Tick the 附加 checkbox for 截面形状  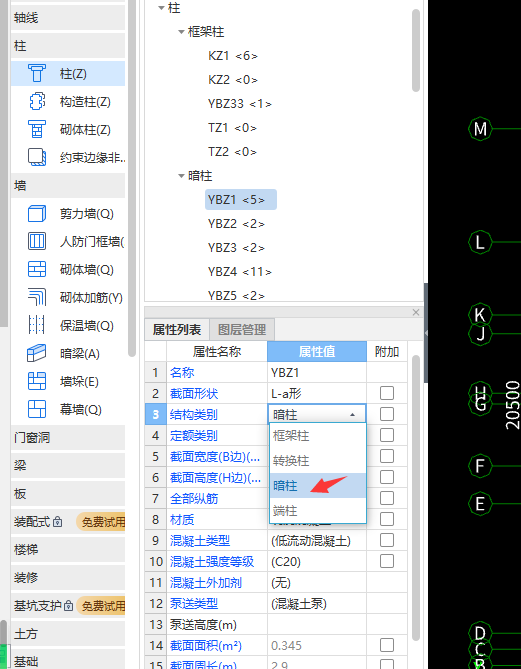point(387,393)
